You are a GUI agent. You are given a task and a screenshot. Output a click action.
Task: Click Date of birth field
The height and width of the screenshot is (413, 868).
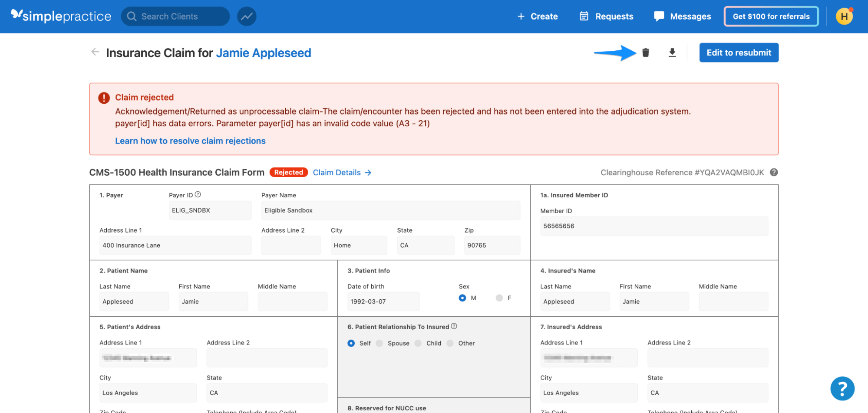tap(383, 302)
